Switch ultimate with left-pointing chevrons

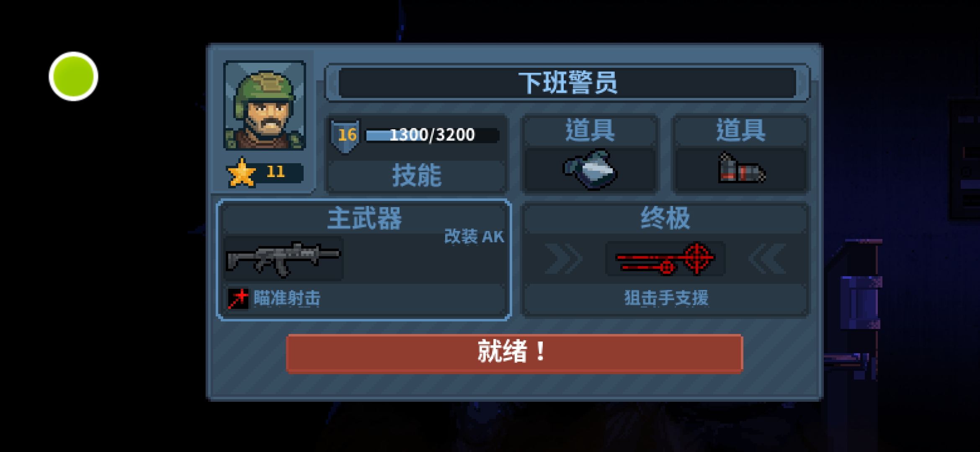[x=767, y=259]
